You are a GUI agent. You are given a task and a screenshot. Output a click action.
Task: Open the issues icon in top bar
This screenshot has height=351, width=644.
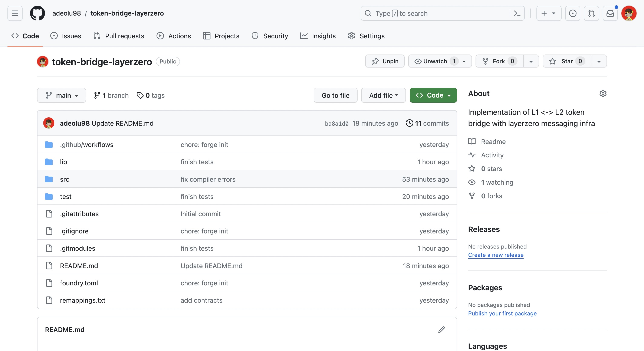coord(572,13)
